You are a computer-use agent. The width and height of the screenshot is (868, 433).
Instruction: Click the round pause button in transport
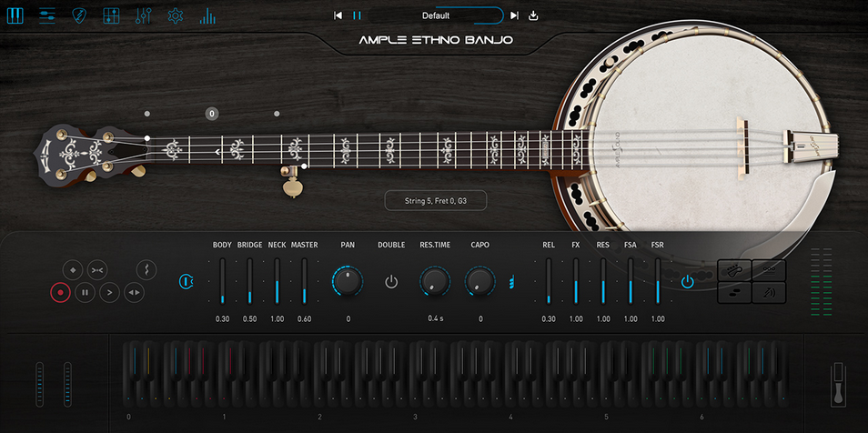86,292
